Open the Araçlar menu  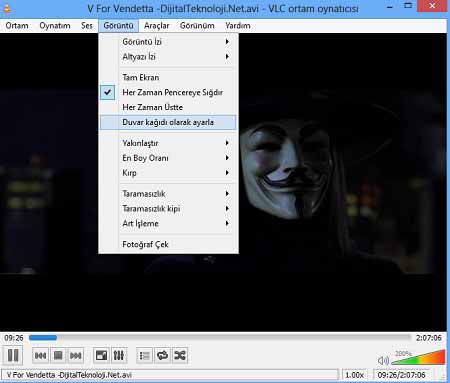pos(156,26)
